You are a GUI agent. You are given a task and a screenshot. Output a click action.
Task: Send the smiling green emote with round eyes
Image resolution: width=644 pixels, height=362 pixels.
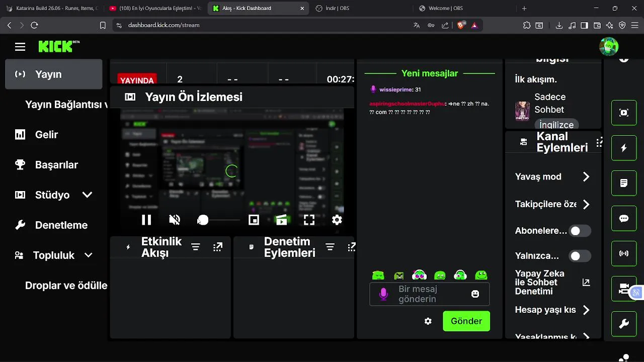pyautogui.click(x=440, y=275)
